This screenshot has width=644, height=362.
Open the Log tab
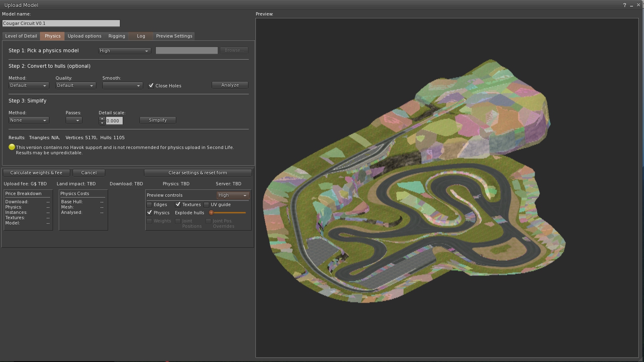coord(141,36)
